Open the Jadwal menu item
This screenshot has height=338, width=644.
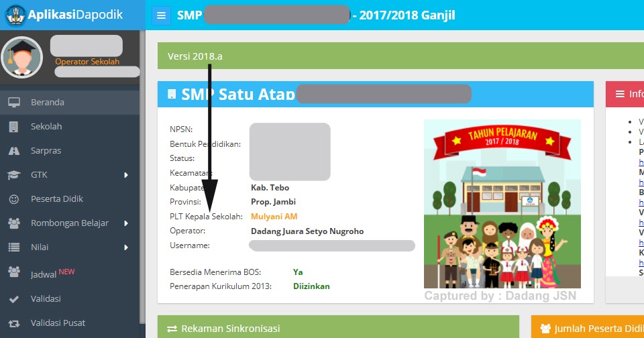[x=69, y=273]
